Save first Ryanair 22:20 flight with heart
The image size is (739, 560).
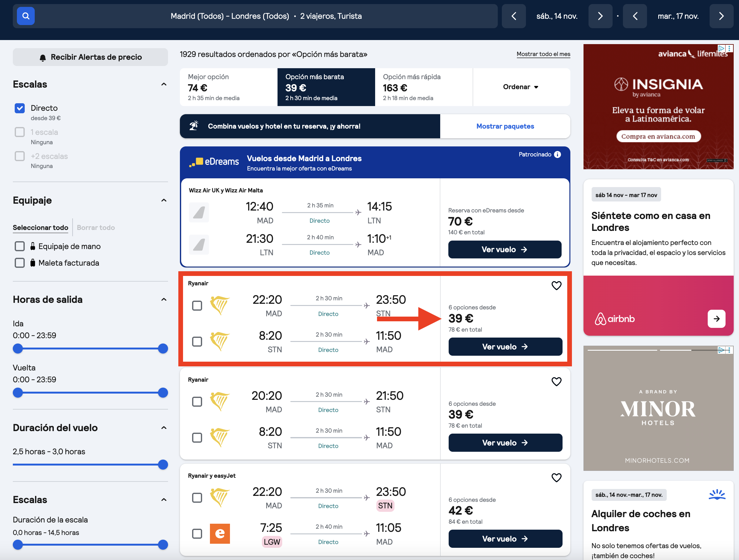tap(556, 286)
